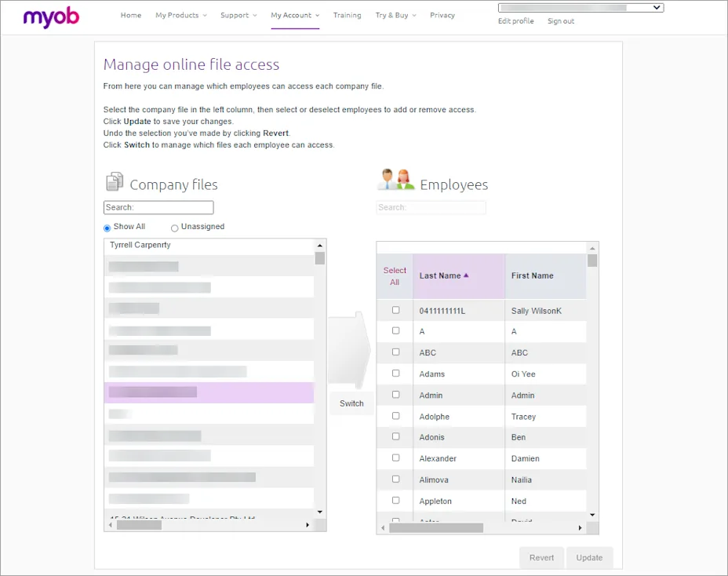
Task: Click the MYOB logo
Action: click(x=51, y=17)
